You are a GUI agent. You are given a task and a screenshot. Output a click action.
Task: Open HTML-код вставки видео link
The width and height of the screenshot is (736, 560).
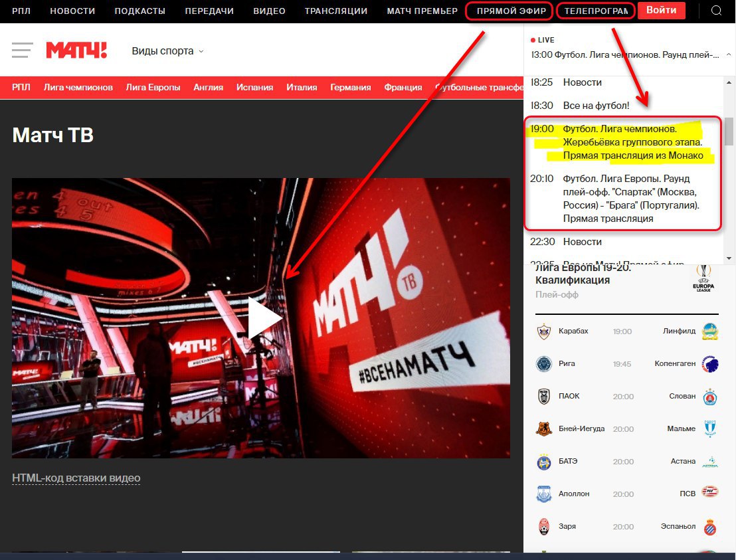pos(76,478)
